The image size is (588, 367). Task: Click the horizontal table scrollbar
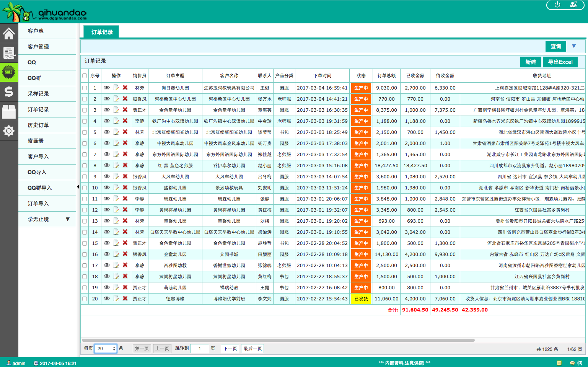[x=278, y=340]
